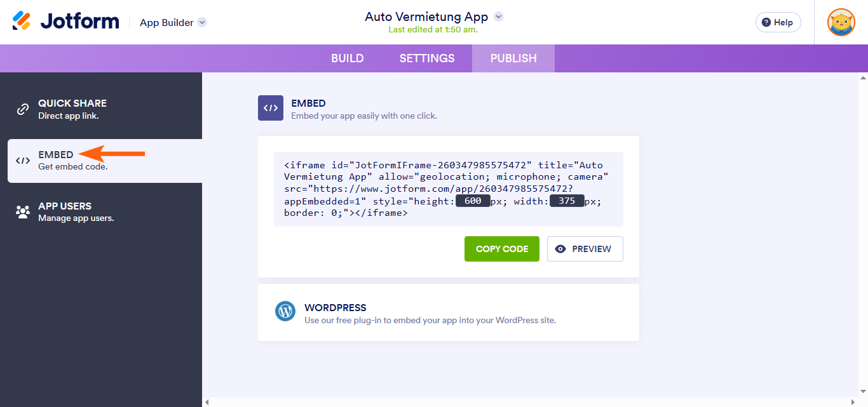Edit the iframe width value 375
The image size is (868, 407).
click(x=567, y=200)
